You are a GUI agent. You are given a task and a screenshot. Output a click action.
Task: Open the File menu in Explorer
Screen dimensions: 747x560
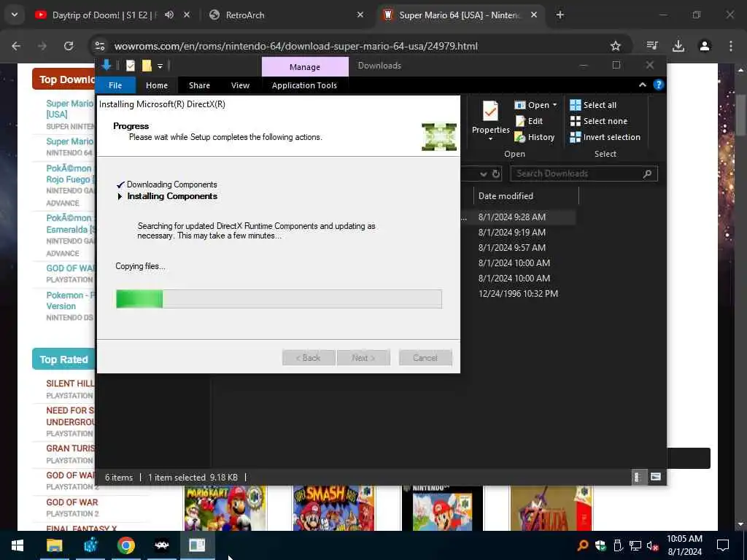point(115,85)
